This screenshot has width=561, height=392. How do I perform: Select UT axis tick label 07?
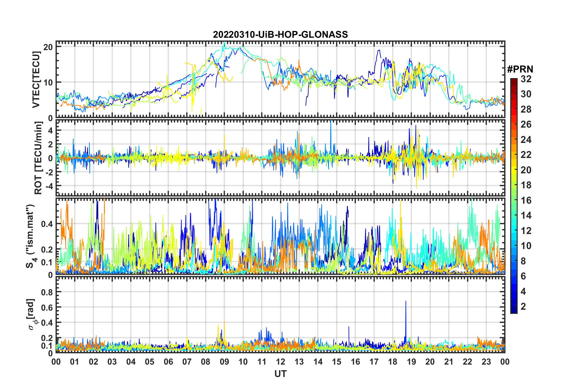tap(187, 362)
